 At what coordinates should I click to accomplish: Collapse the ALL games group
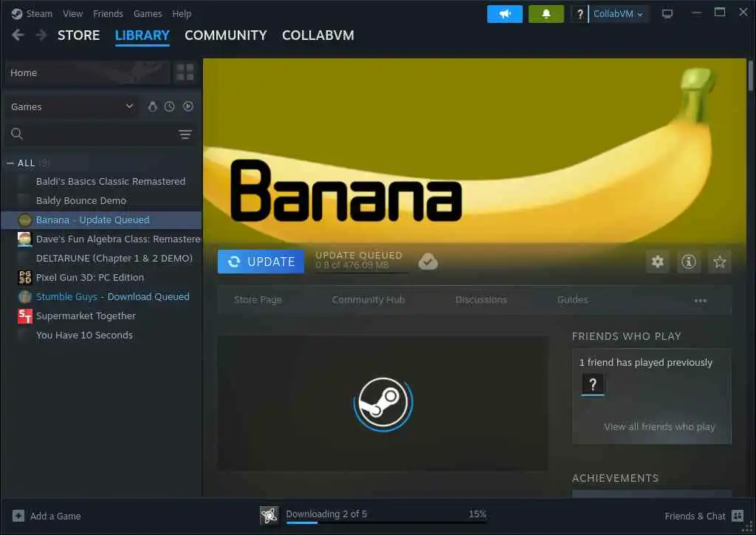[10, 163]
